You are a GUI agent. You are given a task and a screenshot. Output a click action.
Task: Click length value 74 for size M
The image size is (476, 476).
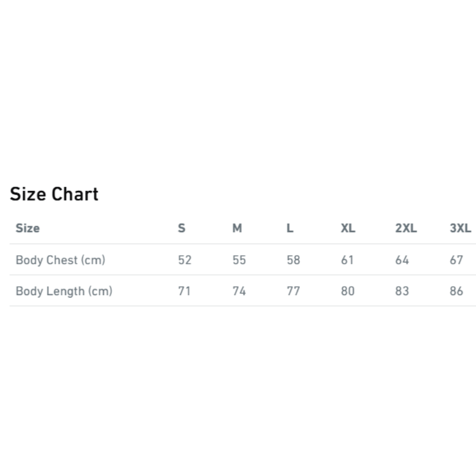[x=239, y=291]
